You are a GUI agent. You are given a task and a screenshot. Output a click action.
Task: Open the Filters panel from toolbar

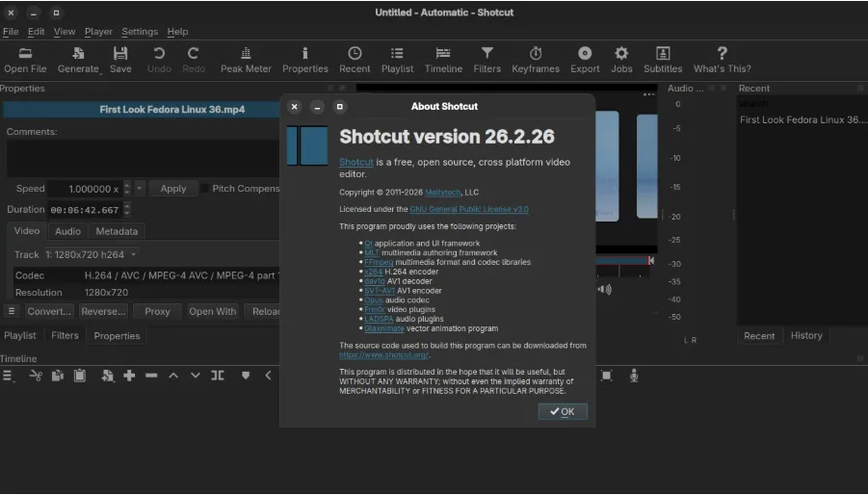487,60
